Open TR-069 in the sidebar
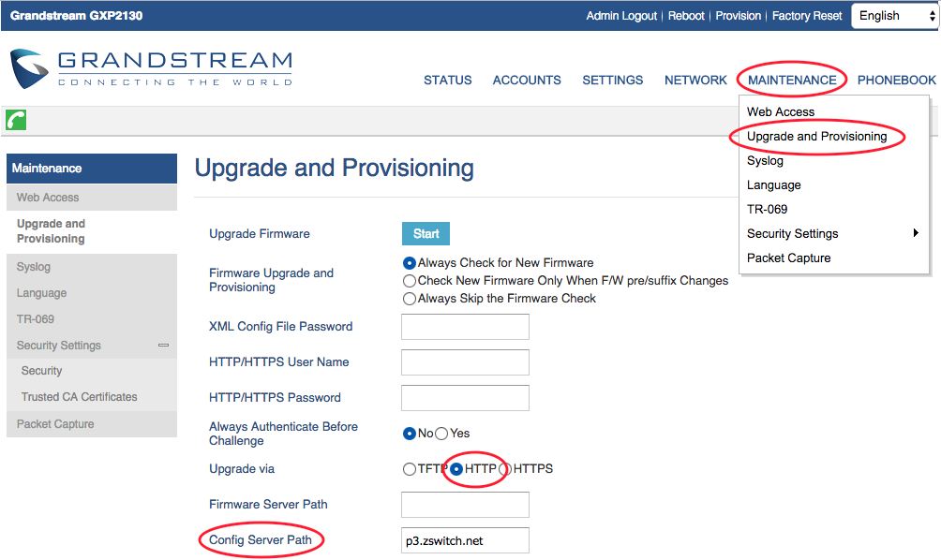The width and height of the screenshot is (941, 560). pyautogui.click(x=92, y=319)
